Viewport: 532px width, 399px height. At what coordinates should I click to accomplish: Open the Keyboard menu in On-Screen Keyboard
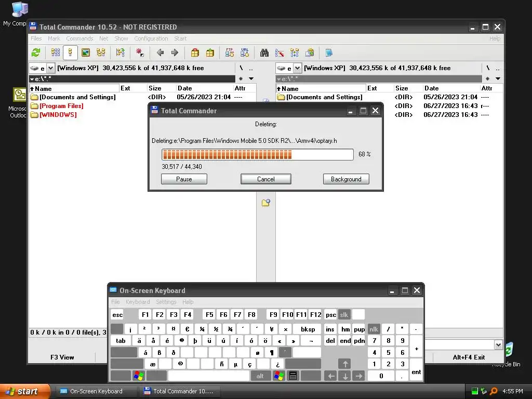pos(137,302)
